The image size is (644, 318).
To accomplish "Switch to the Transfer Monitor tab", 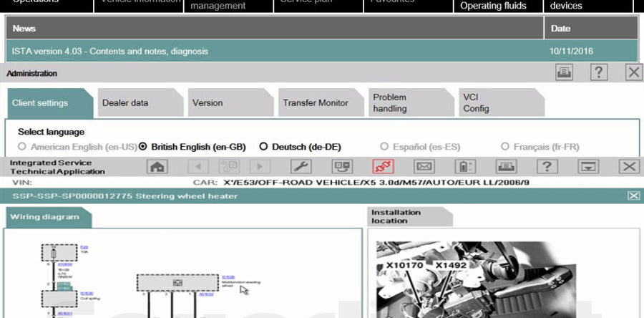I will coord(316,103).
